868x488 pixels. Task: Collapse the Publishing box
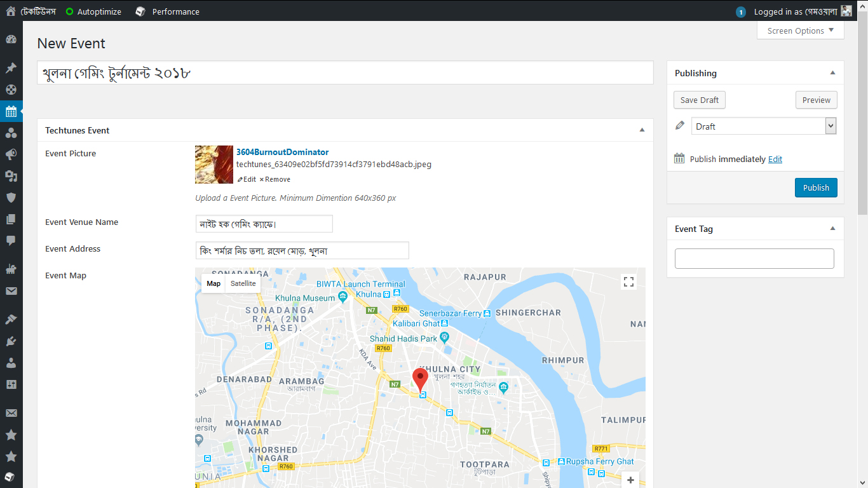click(x=832, y=73)
